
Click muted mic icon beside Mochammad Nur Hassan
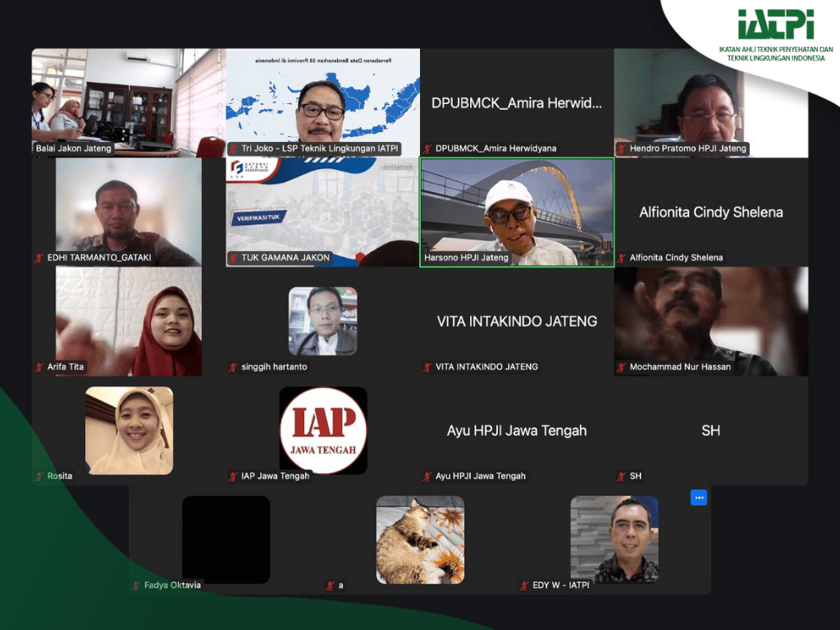(x=622, y=367)
